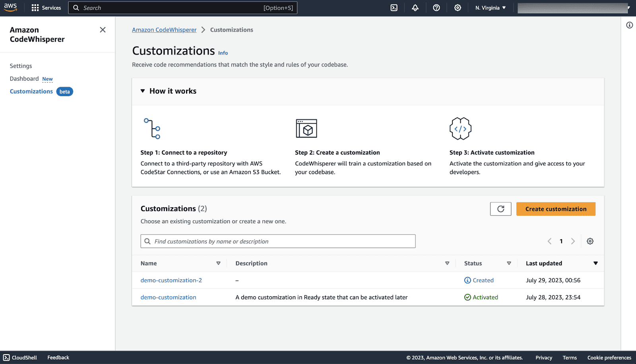
Task: Click the AWS logo
Action: click(x=11, y=8)
